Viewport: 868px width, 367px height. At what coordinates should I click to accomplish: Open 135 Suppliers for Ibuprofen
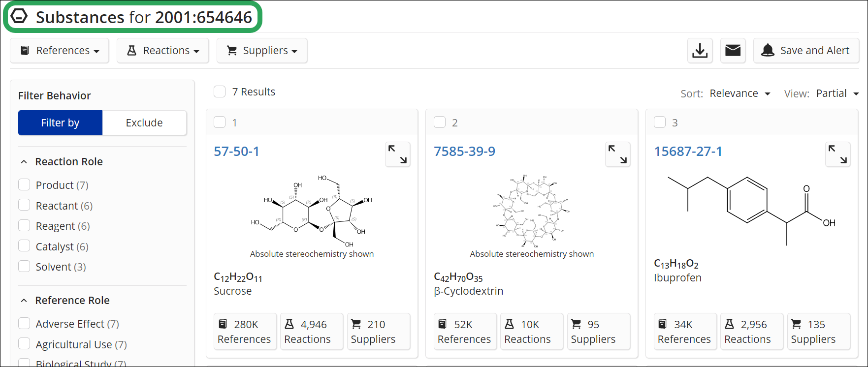[818, 332]
